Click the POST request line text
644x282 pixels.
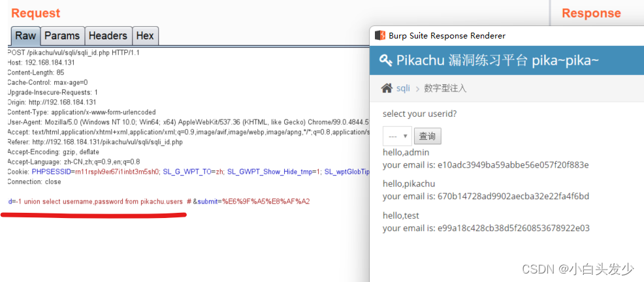(74, 52)
